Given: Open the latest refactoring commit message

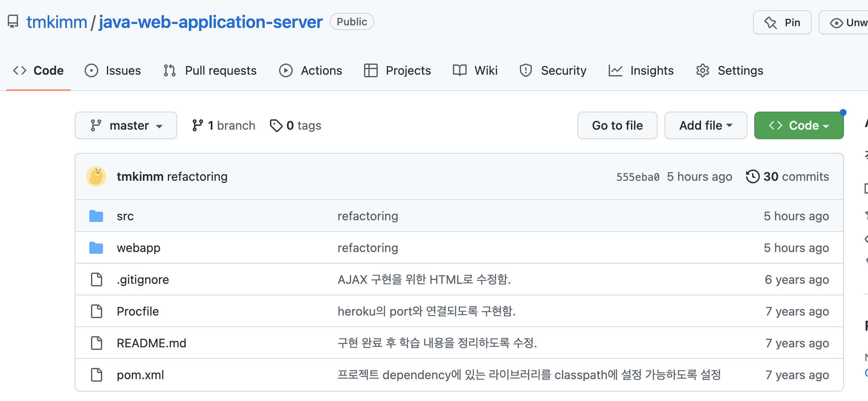Looking at the screenshot, I should [197, 176].
